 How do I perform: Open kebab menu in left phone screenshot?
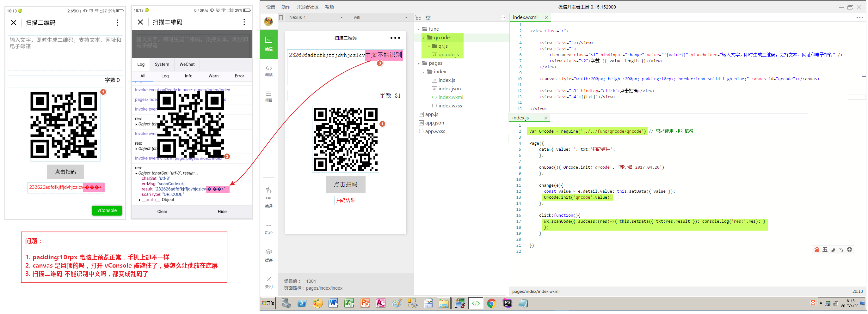pos(117,22)
